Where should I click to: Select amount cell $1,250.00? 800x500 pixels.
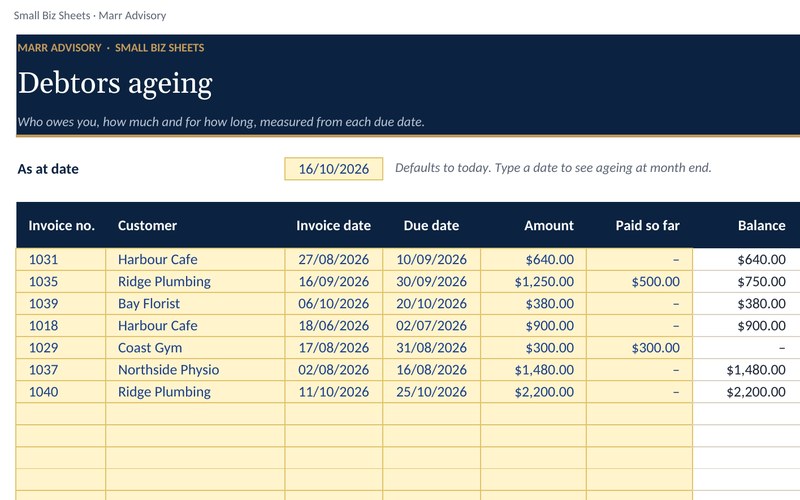click(534, 282)
